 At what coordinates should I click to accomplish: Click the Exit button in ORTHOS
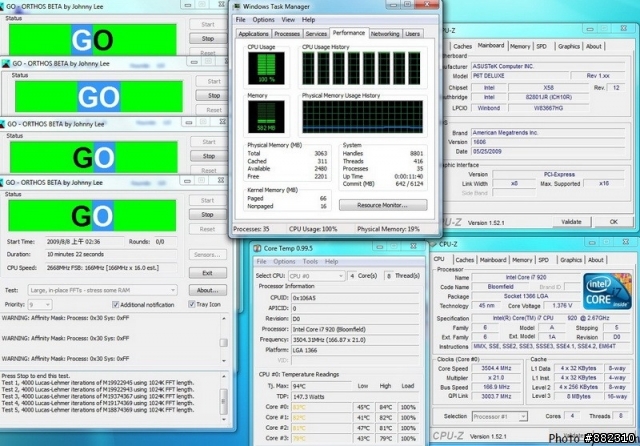[x=207, y=273]
